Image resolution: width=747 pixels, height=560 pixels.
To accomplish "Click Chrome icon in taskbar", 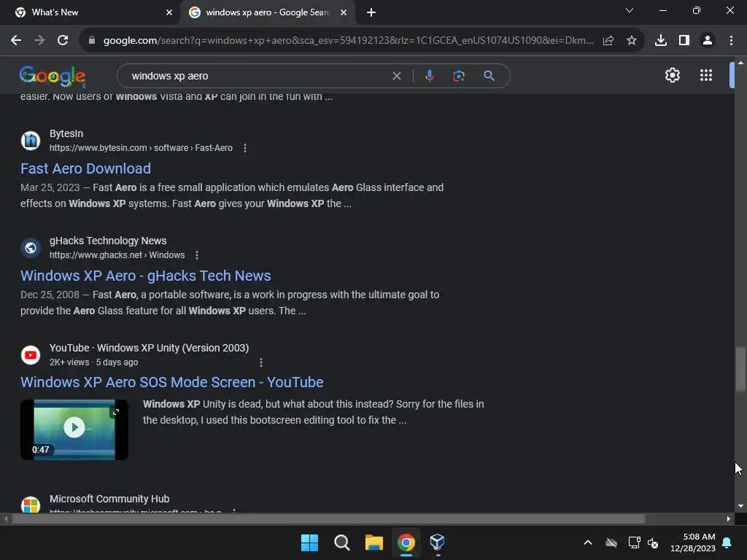I will point(406,542).
